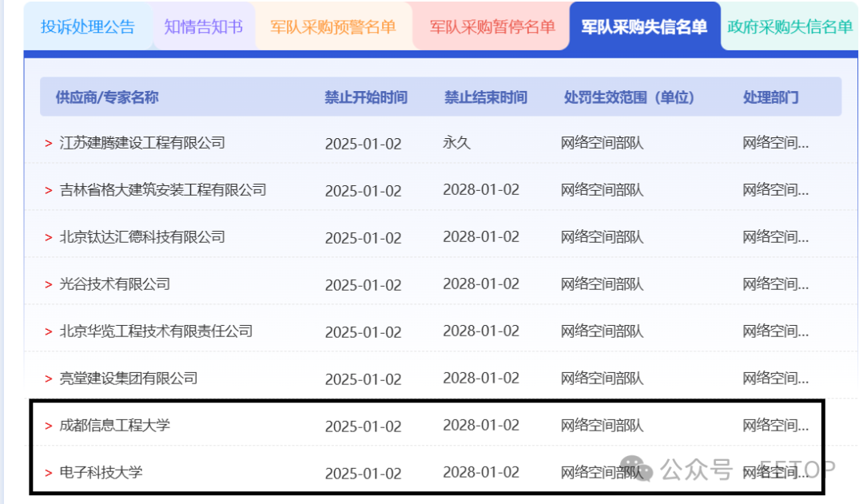Screen dimensions: 863x504
Task: Click start date 2025-01-02 of 北京钛达汇德 row
Action: 364,238
